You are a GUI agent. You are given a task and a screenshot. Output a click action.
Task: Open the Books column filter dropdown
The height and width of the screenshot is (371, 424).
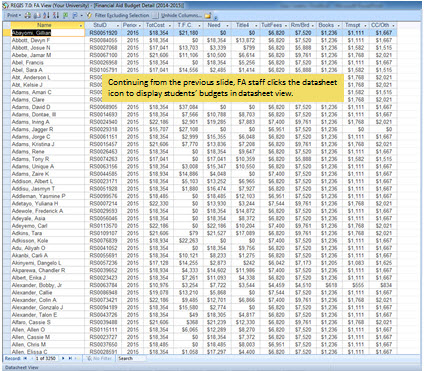[x=339, y=26]
